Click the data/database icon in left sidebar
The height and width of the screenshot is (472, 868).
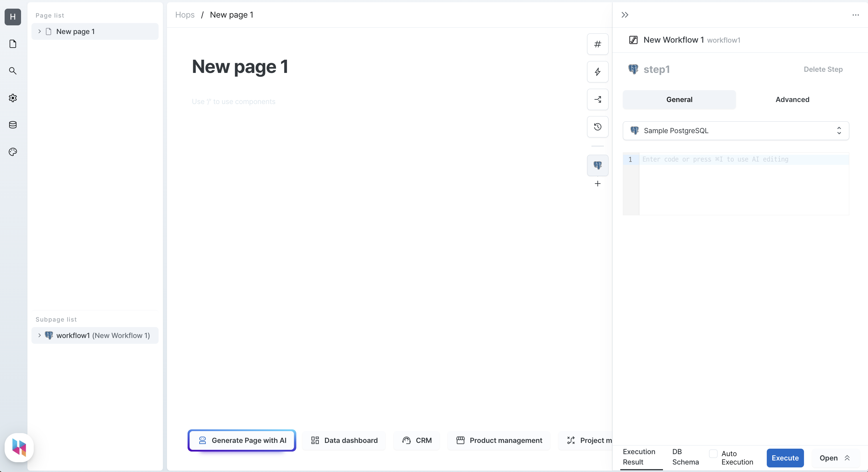(x=13, y=124)
